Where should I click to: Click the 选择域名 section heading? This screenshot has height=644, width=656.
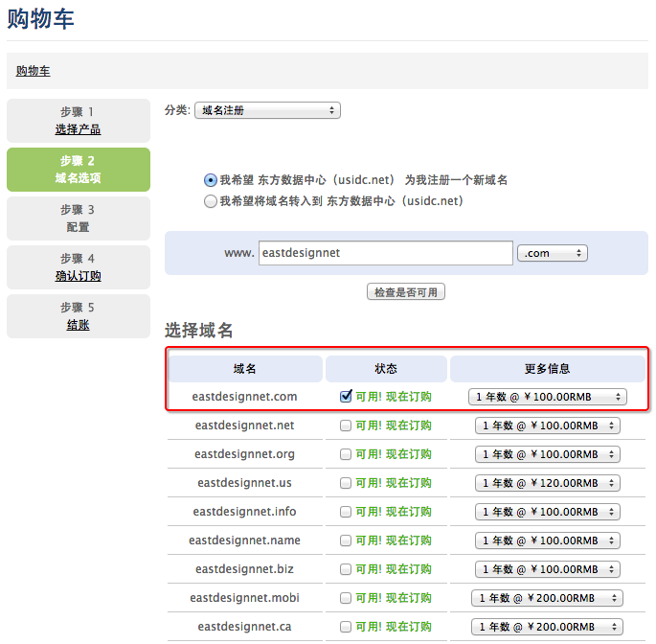pos(199,331)
